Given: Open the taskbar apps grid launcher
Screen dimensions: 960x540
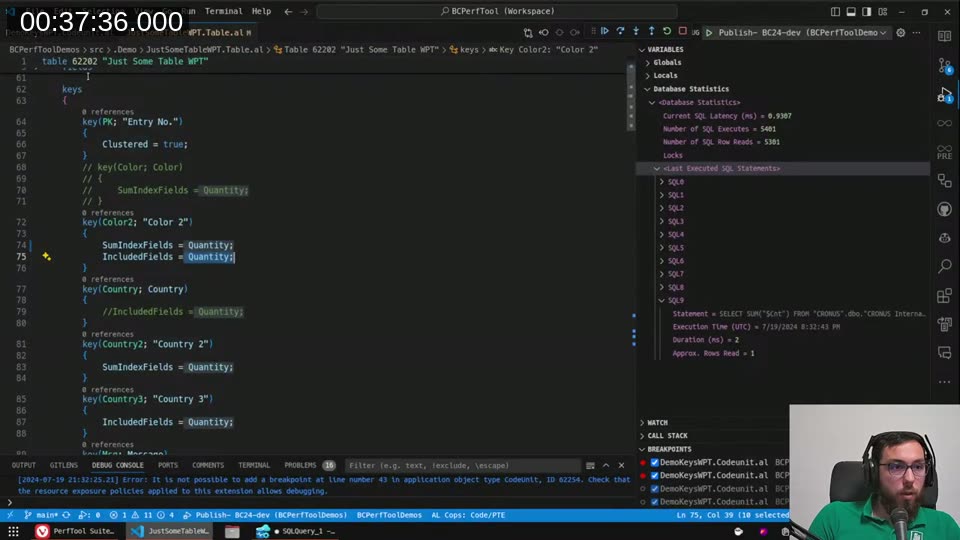Looking at the screenshot, I should (x=13, y=531).
